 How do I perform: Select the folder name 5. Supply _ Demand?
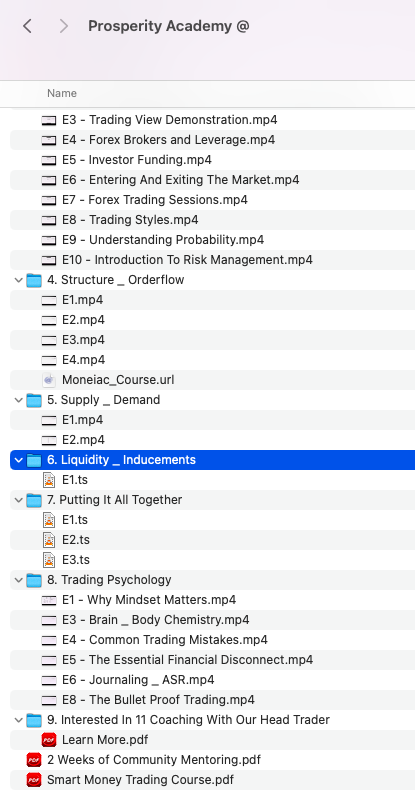(x=104, y=399)
